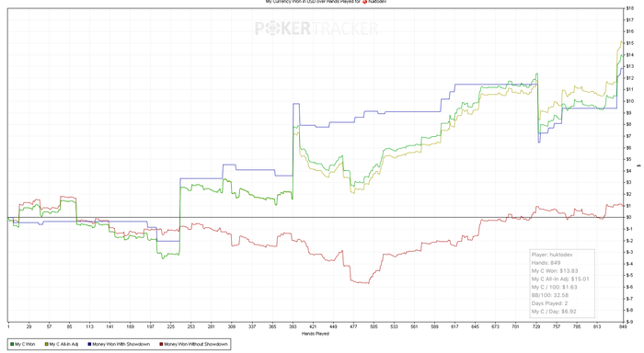Image resolution: width=644 pixels, height=353 pixels.
Task: Click the y-axis label $15
Action: click(629, 43)
